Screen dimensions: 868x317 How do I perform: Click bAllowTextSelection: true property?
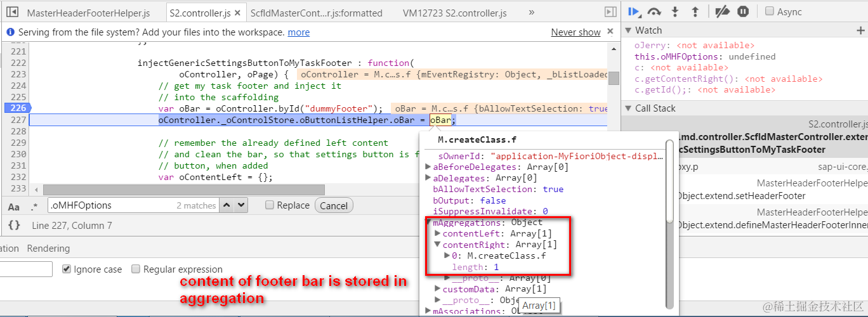coord(498,190)
